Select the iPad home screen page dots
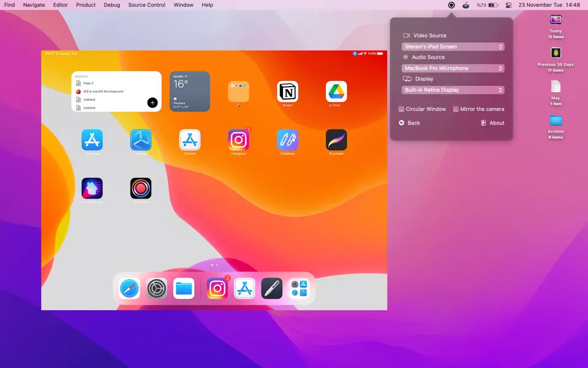This screenshot has width=588, height=368. 214,265
